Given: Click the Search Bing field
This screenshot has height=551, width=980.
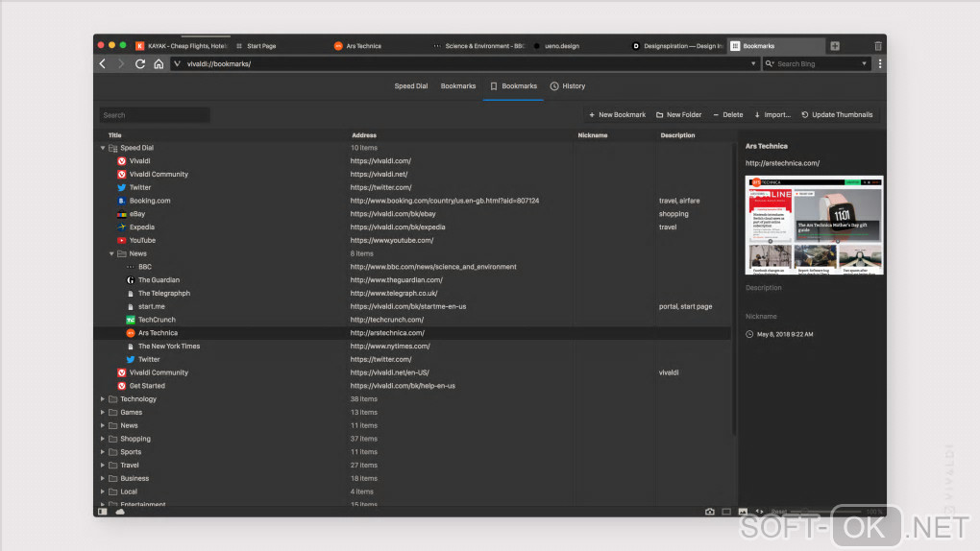Looking at the screenshot, I should point(817,63).
